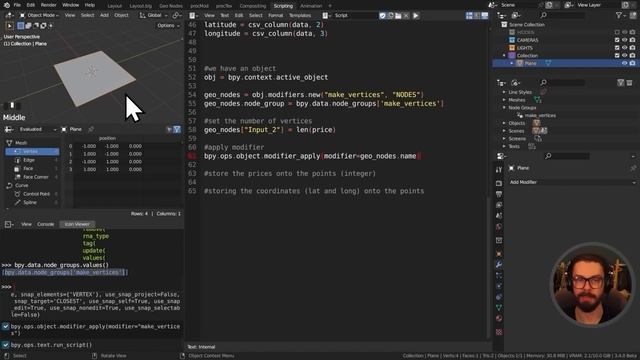Expand the Objects entry in data browser
The height and width of the screenshot is (360, 640).
point(504,123)
